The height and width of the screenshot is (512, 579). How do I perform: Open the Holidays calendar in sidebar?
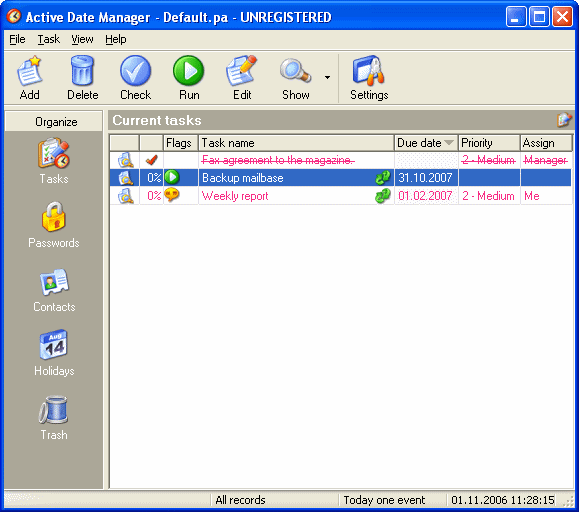coord(54,353)
